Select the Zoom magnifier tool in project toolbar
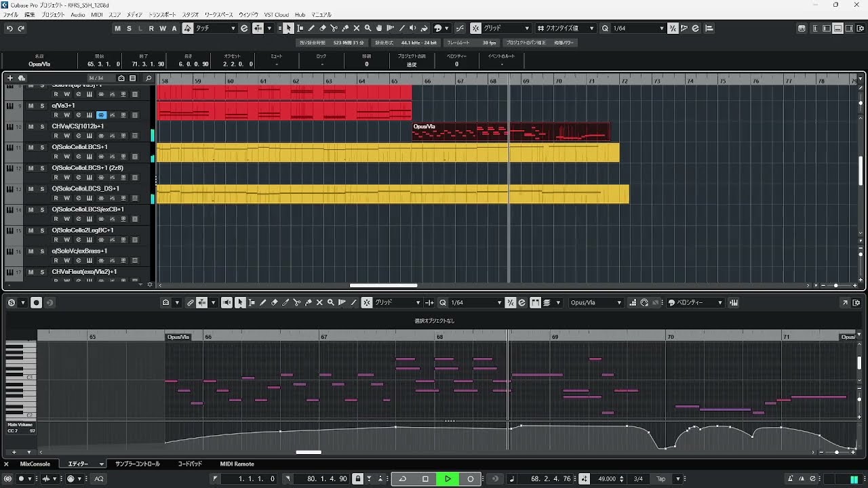Image resolution: width=868 pixels, height=488 pixels. pos(368,28)
